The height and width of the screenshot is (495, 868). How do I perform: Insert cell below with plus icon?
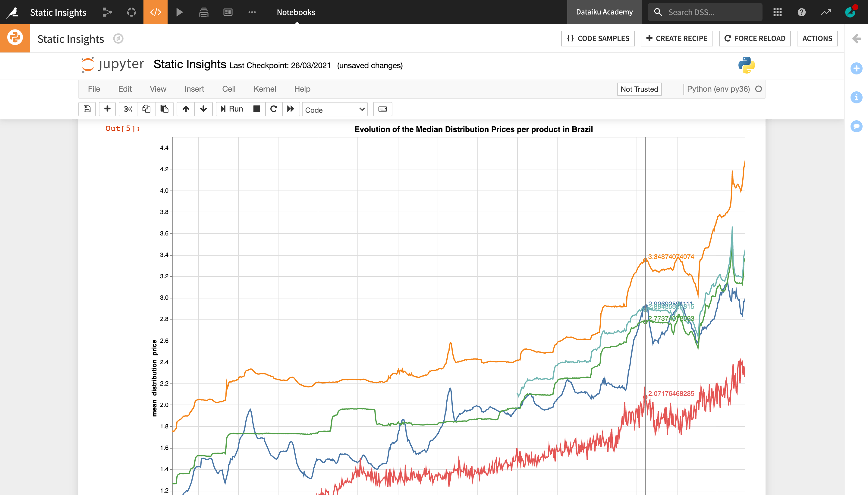coord(107,109)
